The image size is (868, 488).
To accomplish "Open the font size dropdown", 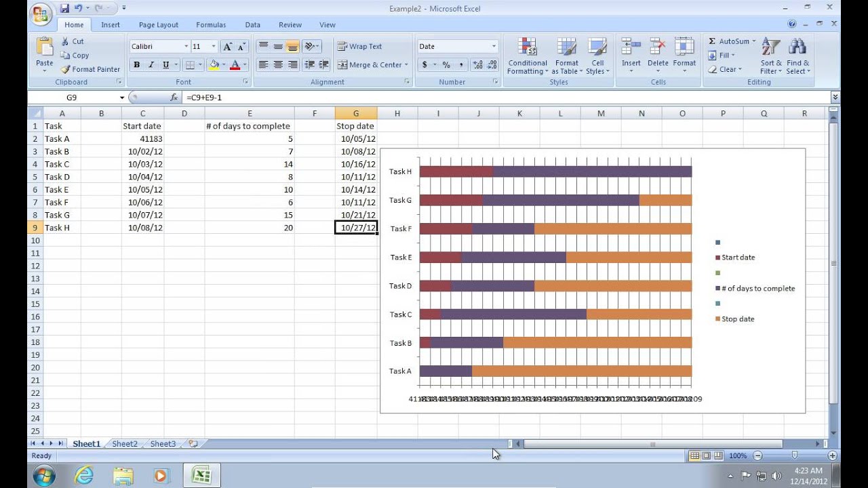I will click(214, 47).
